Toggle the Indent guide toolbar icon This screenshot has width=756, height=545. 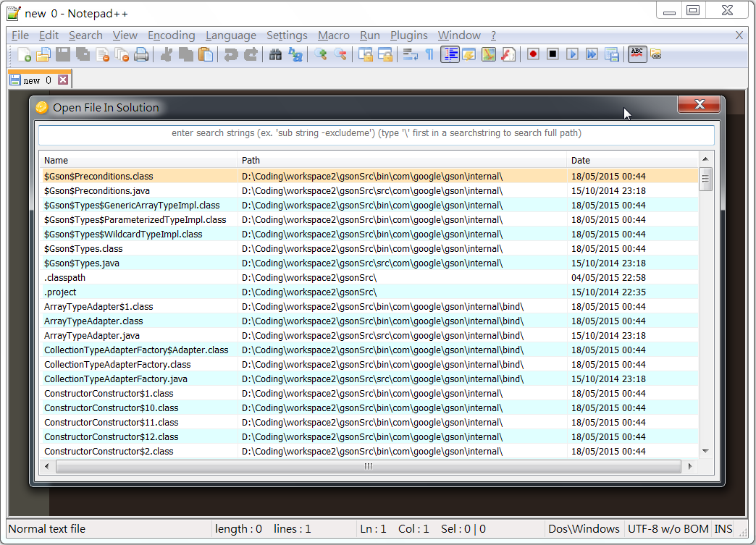pyautogui.click(x=450, y=54)
